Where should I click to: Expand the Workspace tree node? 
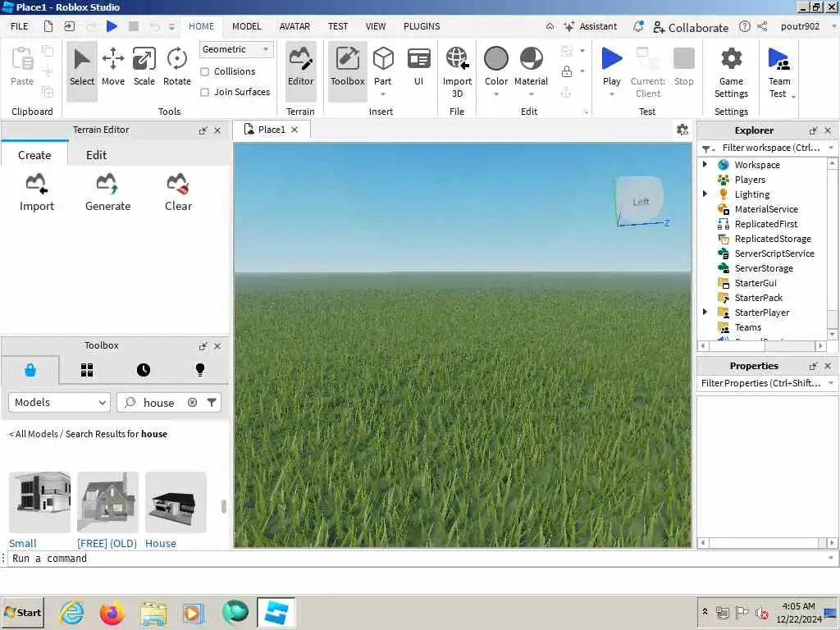point(705,164)
